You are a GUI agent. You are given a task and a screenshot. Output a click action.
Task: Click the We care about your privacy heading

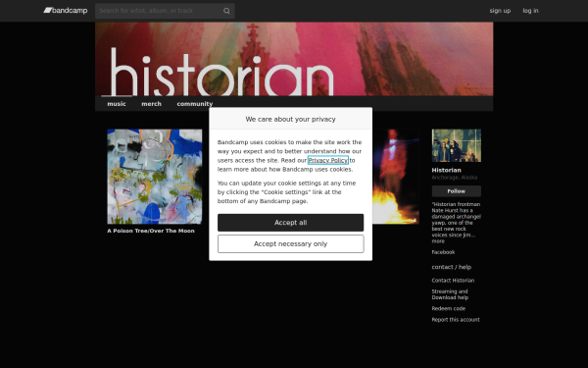click(291, 119)
